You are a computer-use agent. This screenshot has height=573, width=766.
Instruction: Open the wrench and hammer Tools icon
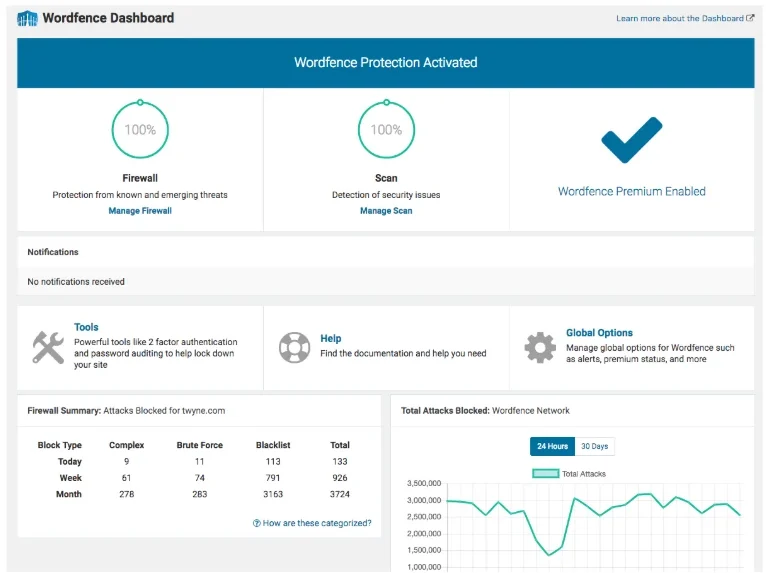coord(48,347)
